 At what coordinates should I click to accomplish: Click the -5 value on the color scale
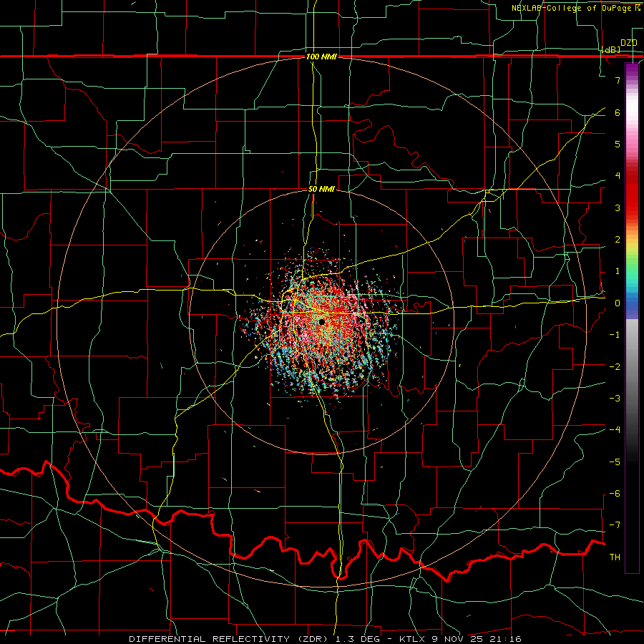[615, 462]
